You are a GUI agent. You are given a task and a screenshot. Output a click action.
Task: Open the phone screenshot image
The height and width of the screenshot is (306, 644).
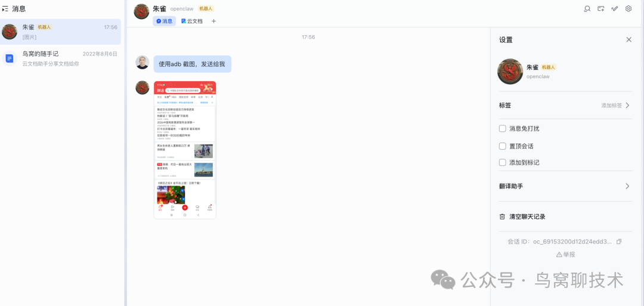click(x=185, y=150)
